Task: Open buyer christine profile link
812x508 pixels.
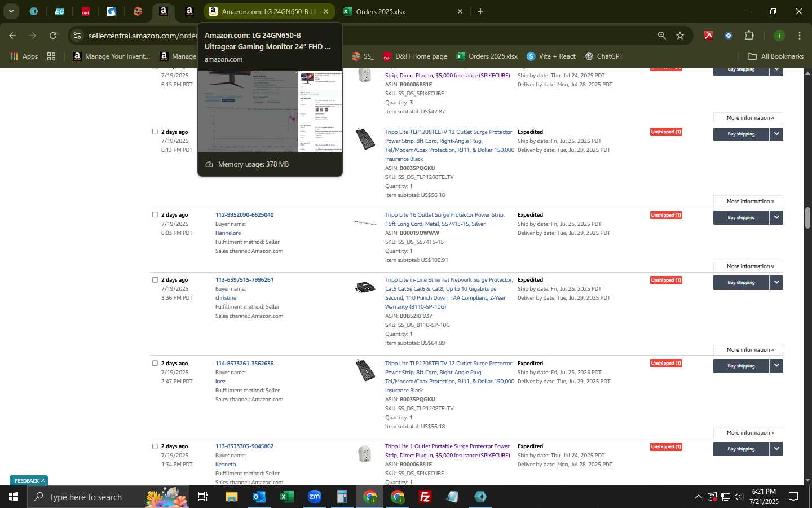Action: coord(226,298)
